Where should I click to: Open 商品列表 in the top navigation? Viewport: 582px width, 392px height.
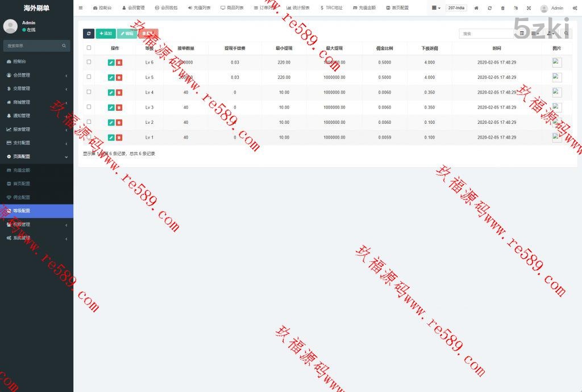pos(232,8)
